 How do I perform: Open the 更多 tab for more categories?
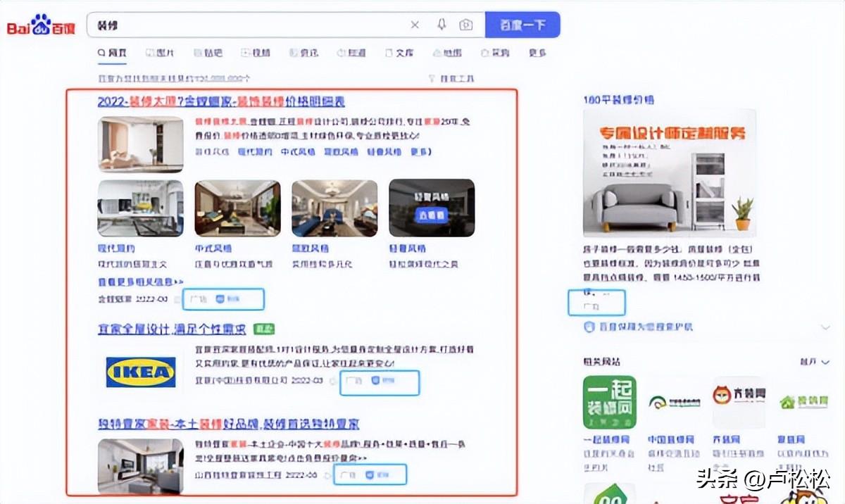[537, 53]
